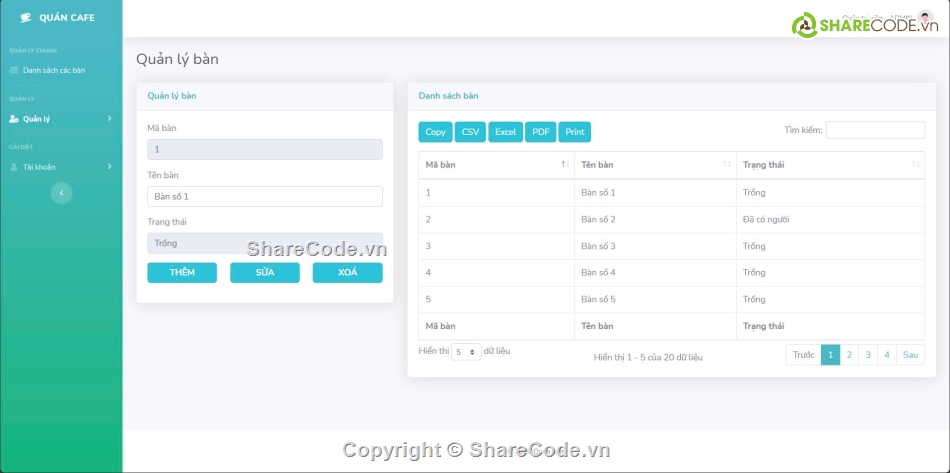The image size is (950, 473).
Task: Click the THÊM button
Action: coord(182,273)
